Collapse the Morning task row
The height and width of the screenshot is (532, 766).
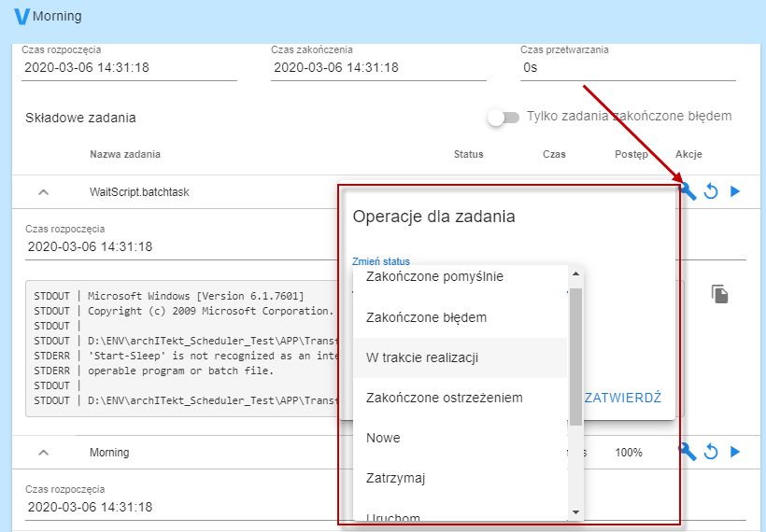point(44,453)
